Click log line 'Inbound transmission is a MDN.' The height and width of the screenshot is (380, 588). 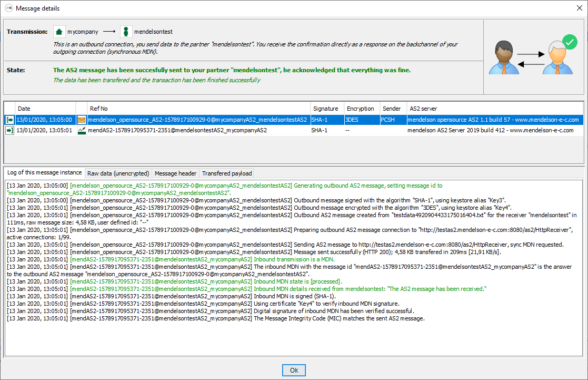(171, 259)
